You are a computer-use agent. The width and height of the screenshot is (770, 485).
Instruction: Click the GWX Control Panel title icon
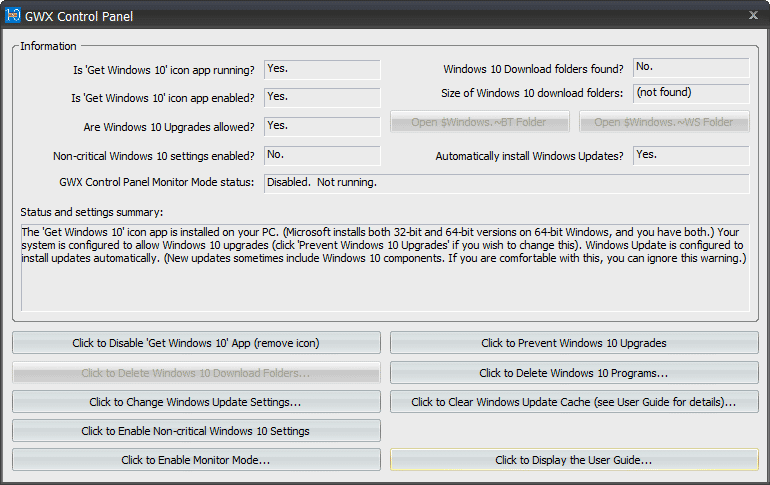[13, 16]
